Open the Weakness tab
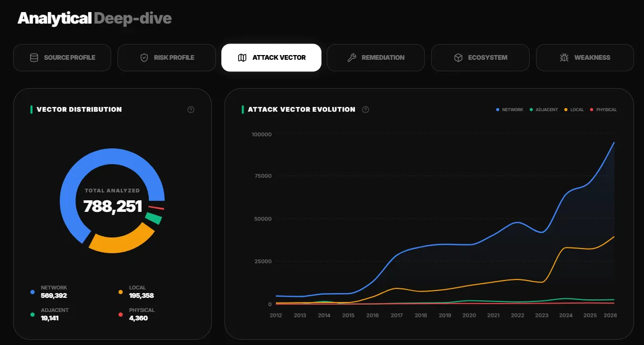Screen dimensions: 644x345 tap(585, 58)
